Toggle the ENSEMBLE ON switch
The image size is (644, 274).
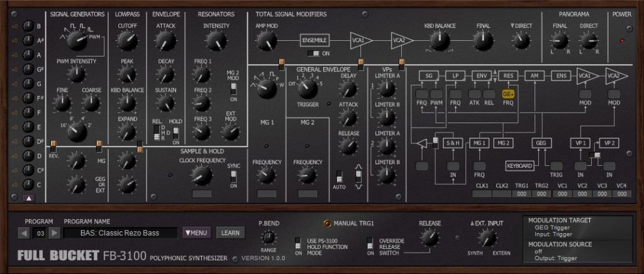pos(314,53)
